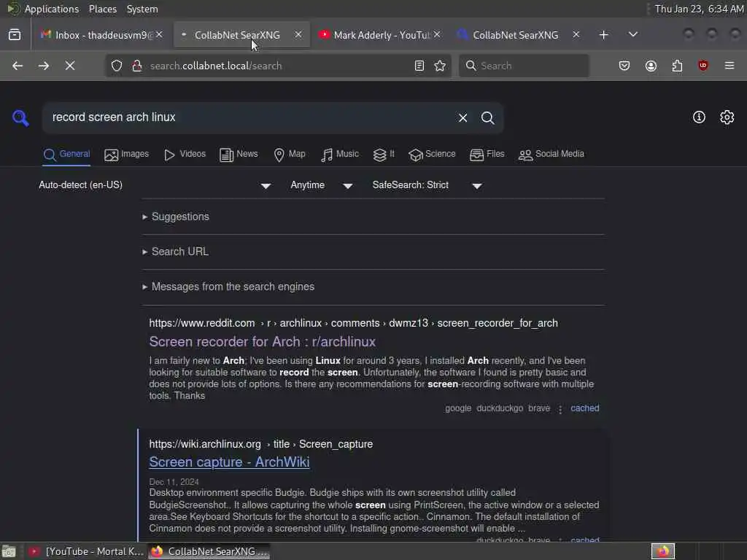Select the Map search category

(x=290, y=155)
